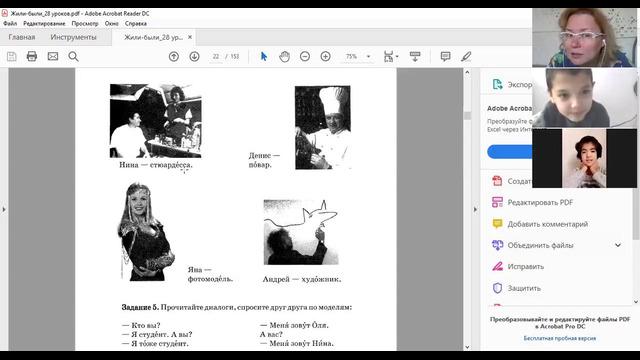
Task: Click the Объединить файлы label
Action: pyautogui.click(x=540, y=245)
